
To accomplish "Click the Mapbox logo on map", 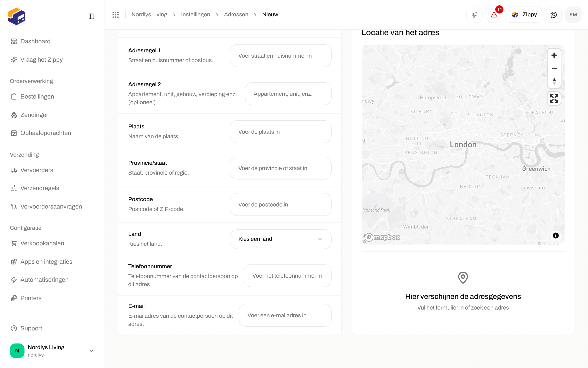I will pyautogui.click(x=382, y=237).
